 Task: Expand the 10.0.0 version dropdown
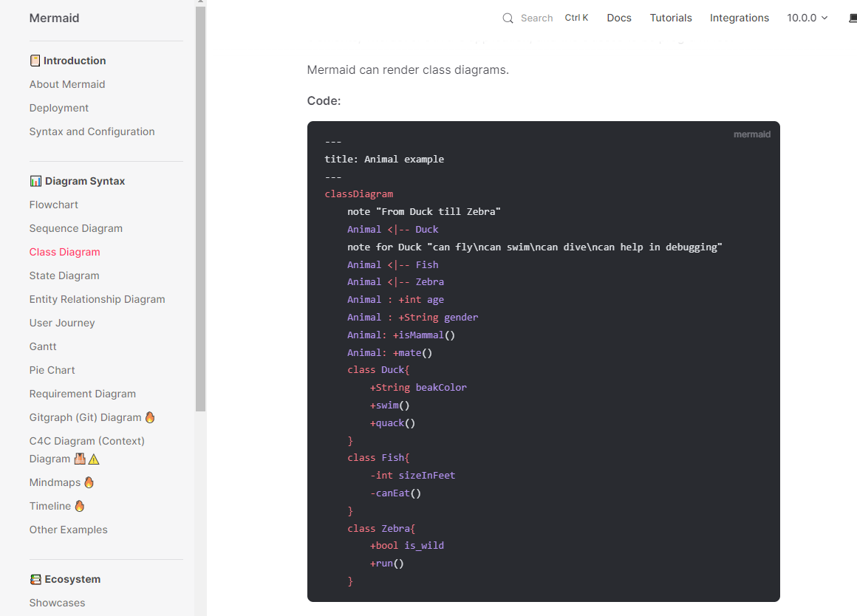(x=808, y=18)
